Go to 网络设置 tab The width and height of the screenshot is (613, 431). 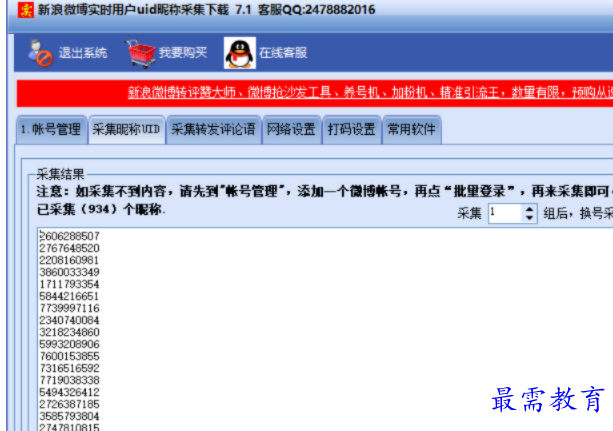pyautogui.click(x=291, y=129)
